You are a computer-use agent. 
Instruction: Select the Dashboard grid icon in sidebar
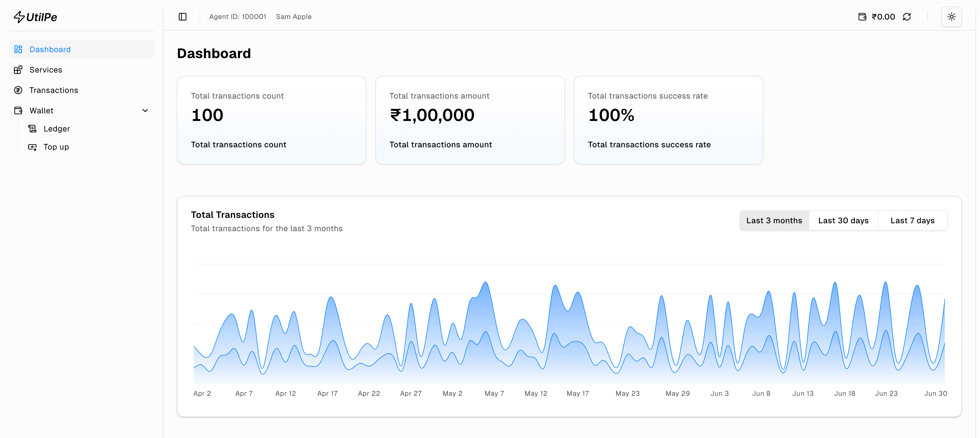18,49
